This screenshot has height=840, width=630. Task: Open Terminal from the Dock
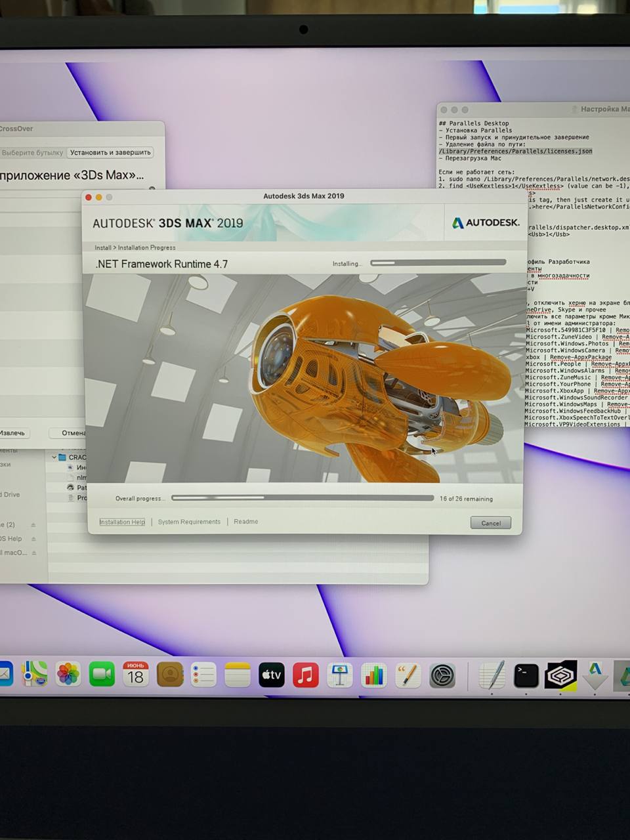526,675
